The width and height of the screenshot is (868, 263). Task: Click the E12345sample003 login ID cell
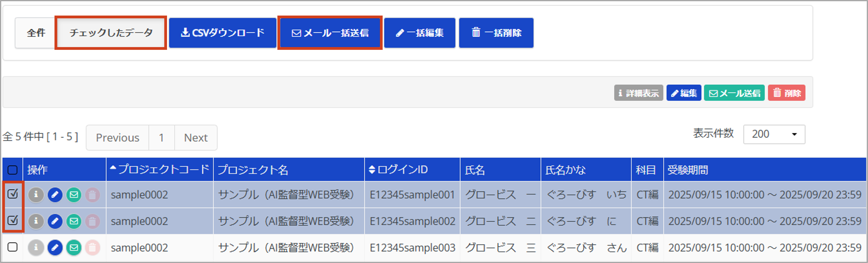412,248
